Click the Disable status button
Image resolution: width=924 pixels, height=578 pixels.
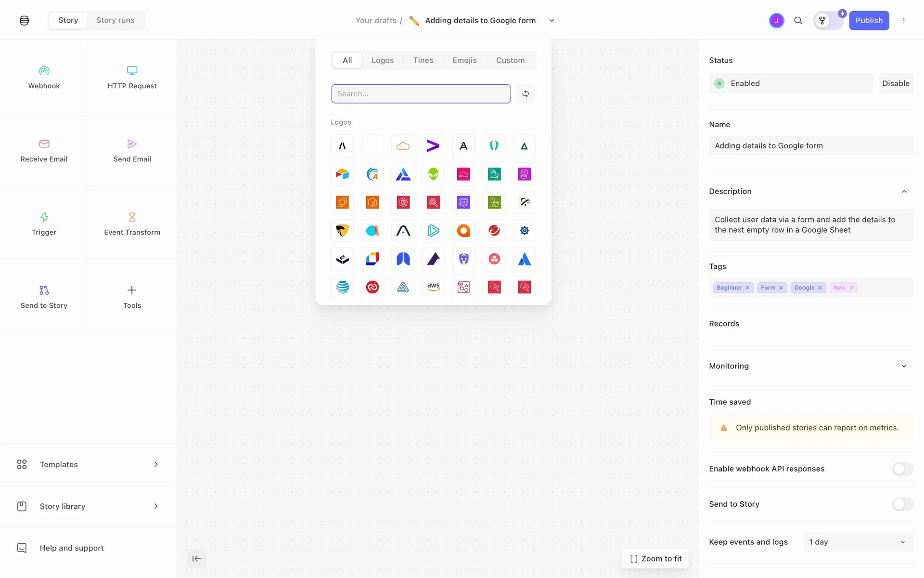point(896,83)
